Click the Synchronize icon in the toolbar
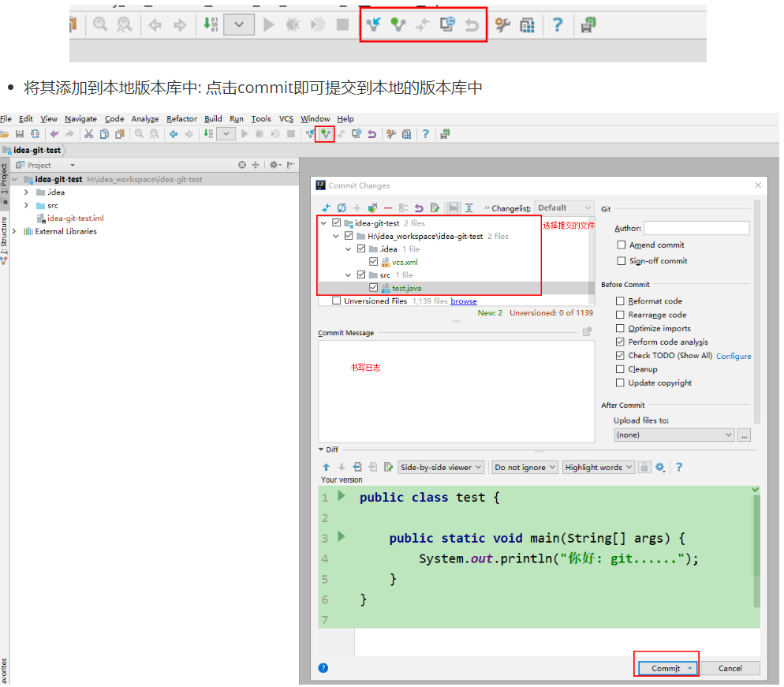 tap(35, 134)
